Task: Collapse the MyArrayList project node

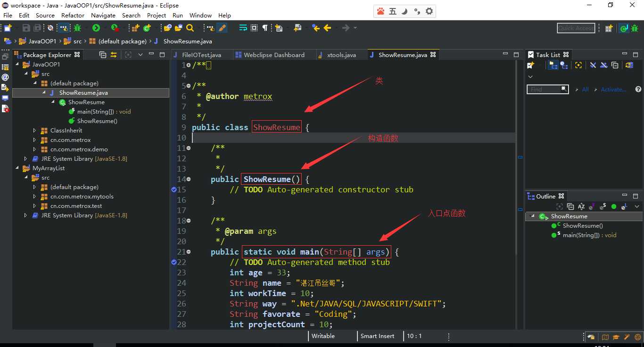Action: point(17,168)
